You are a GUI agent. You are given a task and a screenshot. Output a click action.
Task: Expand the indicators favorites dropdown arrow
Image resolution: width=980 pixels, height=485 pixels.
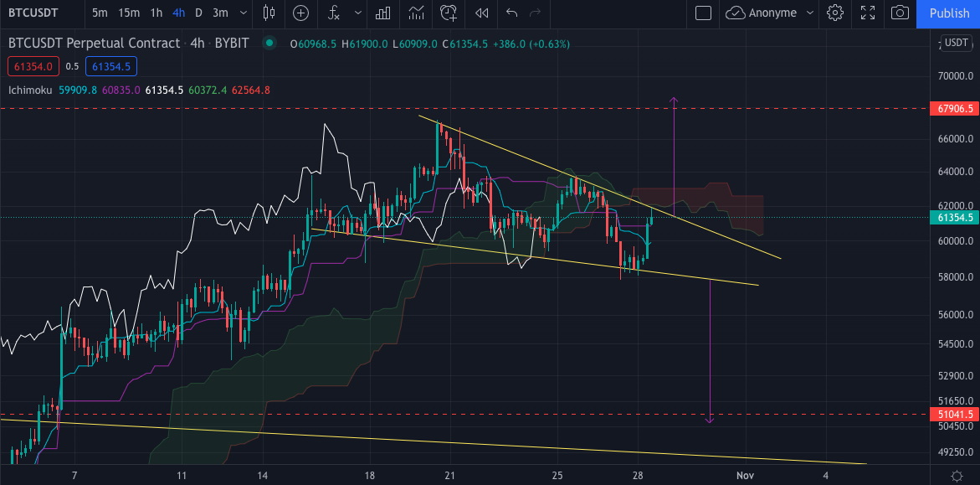coord(358,13)
